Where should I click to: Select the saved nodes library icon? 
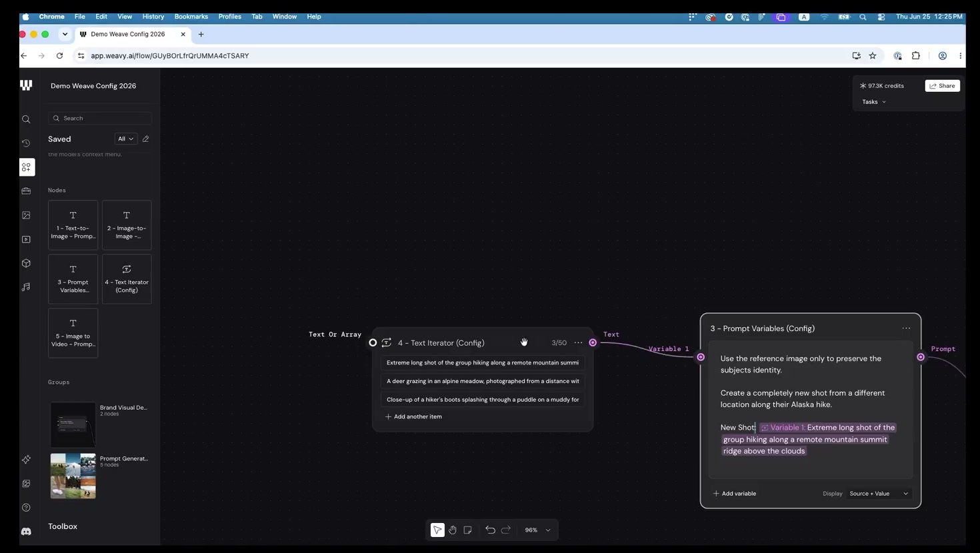click(x=27, y=167)
